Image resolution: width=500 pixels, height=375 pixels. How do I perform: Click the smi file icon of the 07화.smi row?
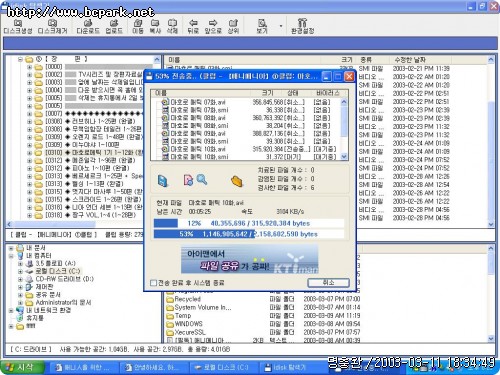coord(165,110)
